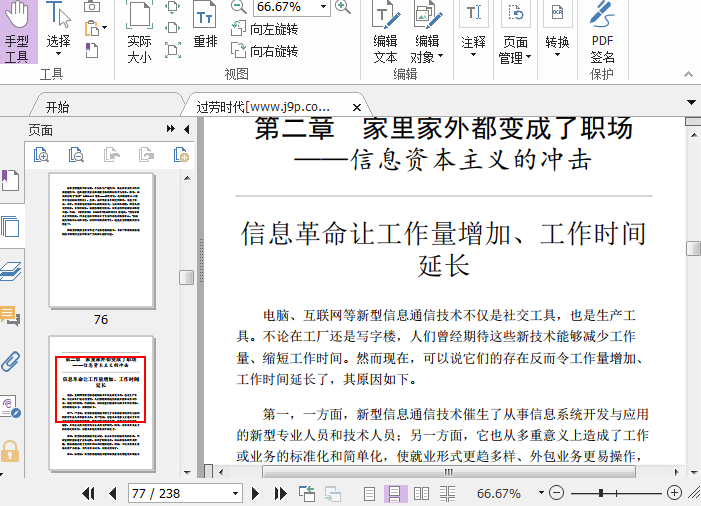The height and width of the screenshot is (506, 701).
Task: Close the 过劳时代 document tab
Action: (x=357, y=107)
